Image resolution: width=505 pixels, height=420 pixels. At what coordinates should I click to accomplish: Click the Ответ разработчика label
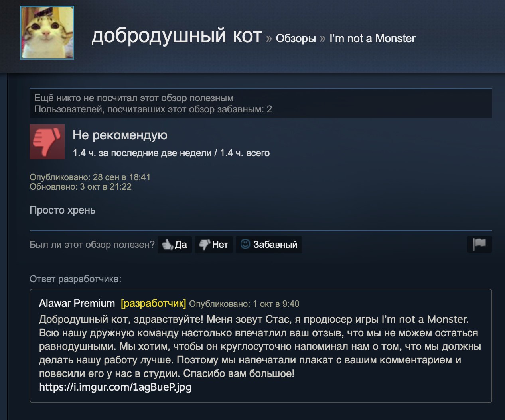tap(75, 279)
